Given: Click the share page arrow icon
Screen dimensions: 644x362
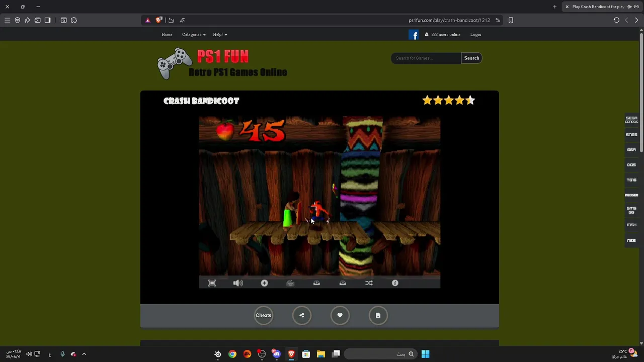Looking at the screenshot, I should click(x=171, y=20).
